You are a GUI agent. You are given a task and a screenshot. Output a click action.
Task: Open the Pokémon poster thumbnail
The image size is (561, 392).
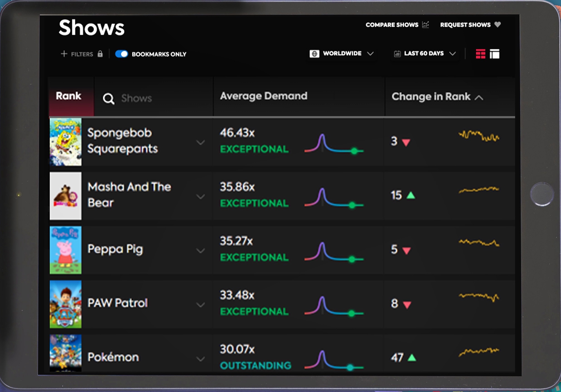tap(66, 353)
